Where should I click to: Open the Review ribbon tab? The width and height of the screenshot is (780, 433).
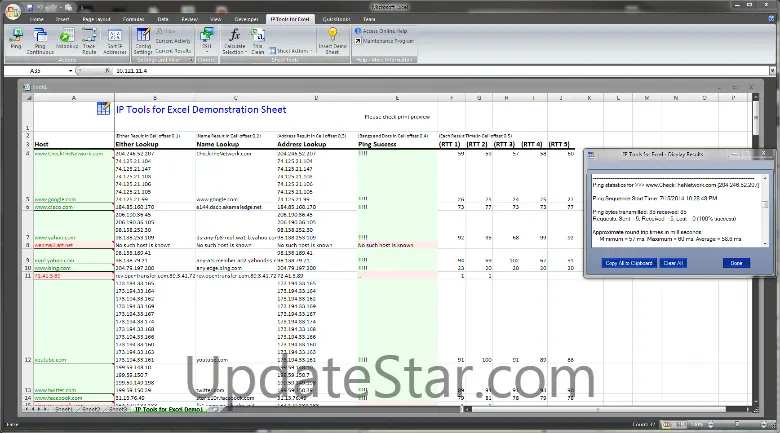click(x=189, y=19)
